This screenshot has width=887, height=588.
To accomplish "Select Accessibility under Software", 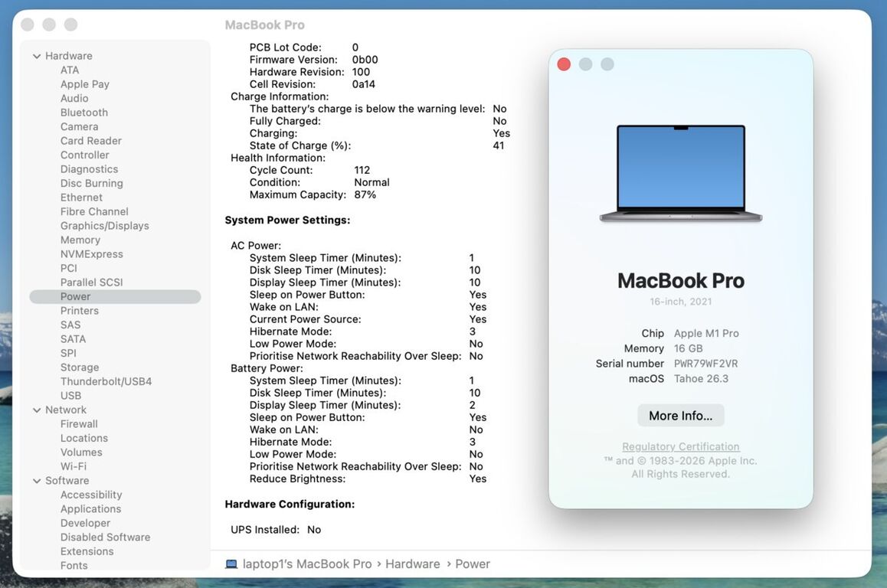I will pos(91,495).
